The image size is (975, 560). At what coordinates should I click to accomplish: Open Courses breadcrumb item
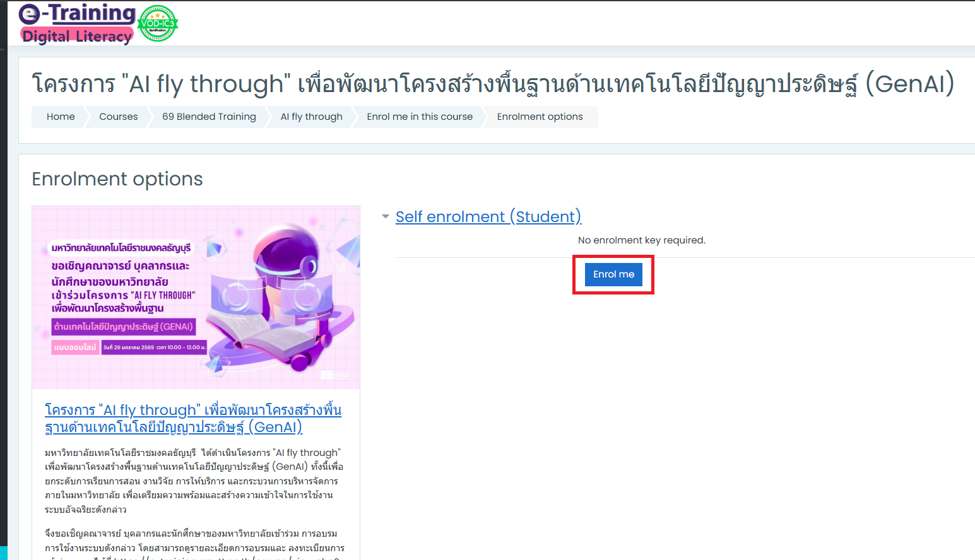(x=119, y=117)
